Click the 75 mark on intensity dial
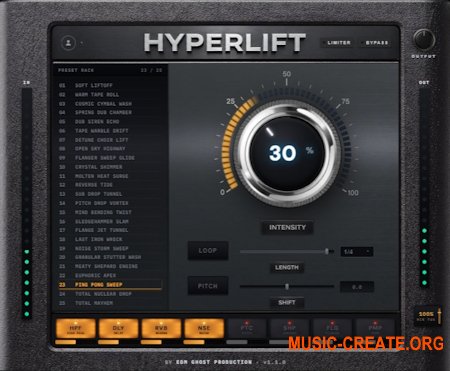Image resolution: width=450 pixels, height=371 pixels. [x=345, y=101]
